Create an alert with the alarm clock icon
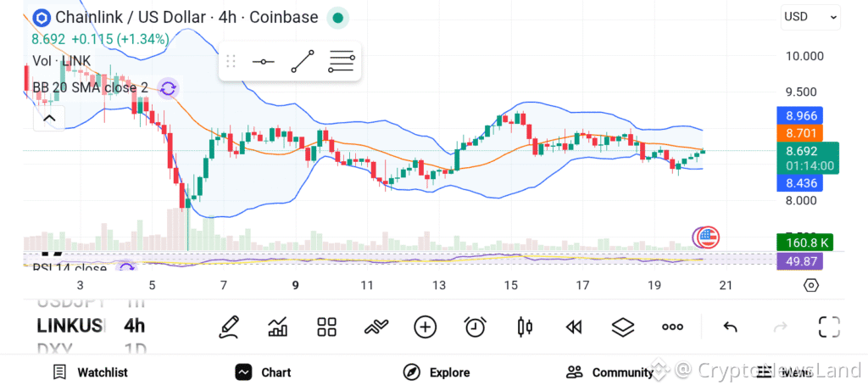 475,327
